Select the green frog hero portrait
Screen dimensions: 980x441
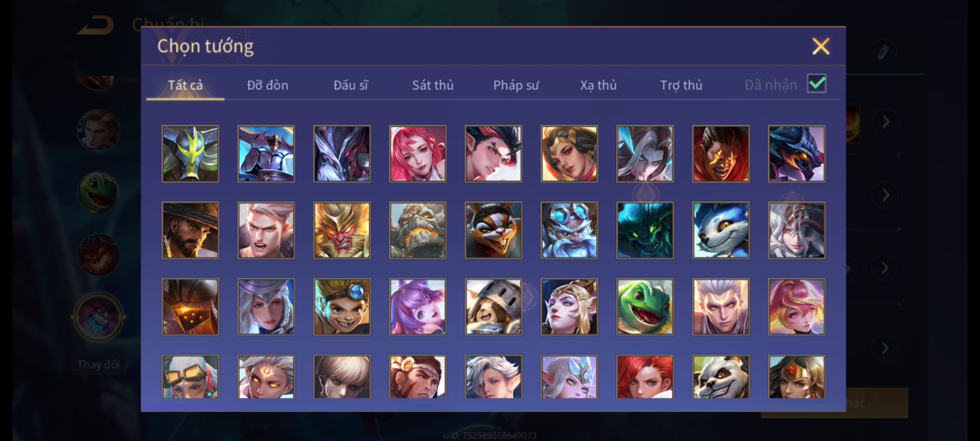645,307
